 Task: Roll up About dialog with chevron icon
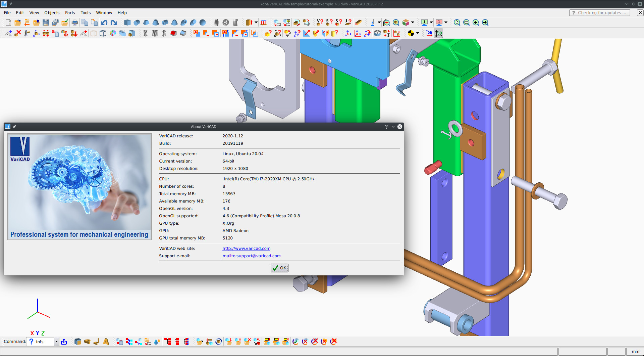(393, 127)
